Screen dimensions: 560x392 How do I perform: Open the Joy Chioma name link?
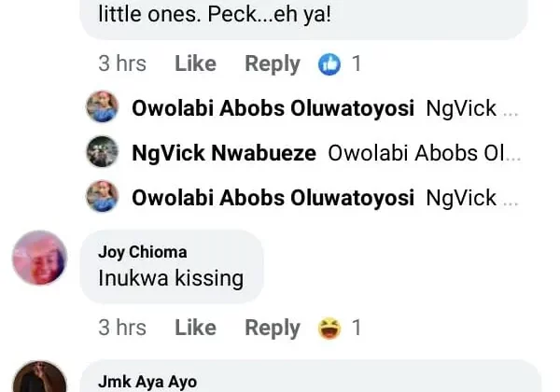[142, 252]
